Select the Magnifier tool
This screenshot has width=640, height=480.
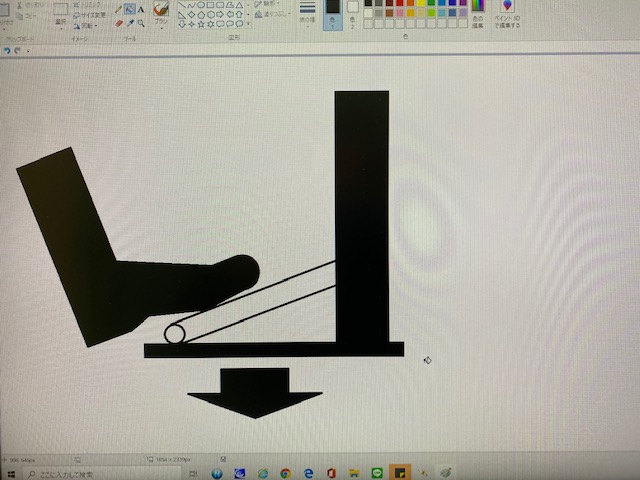(141, 22)
